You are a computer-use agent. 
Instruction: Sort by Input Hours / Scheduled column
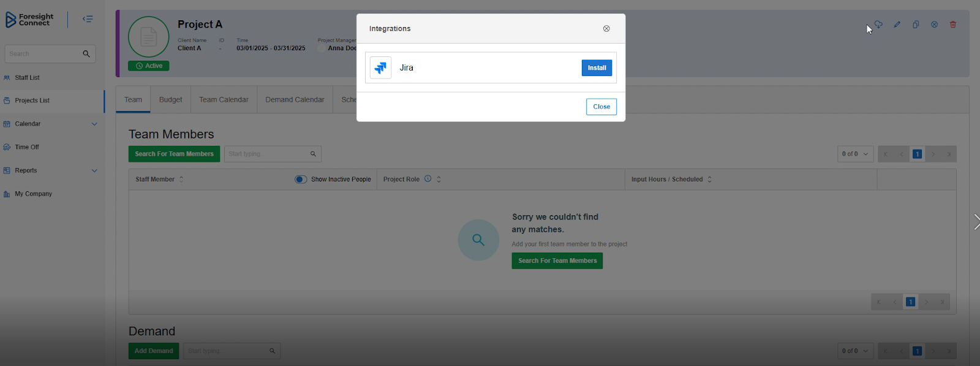(x=709, y=180)
